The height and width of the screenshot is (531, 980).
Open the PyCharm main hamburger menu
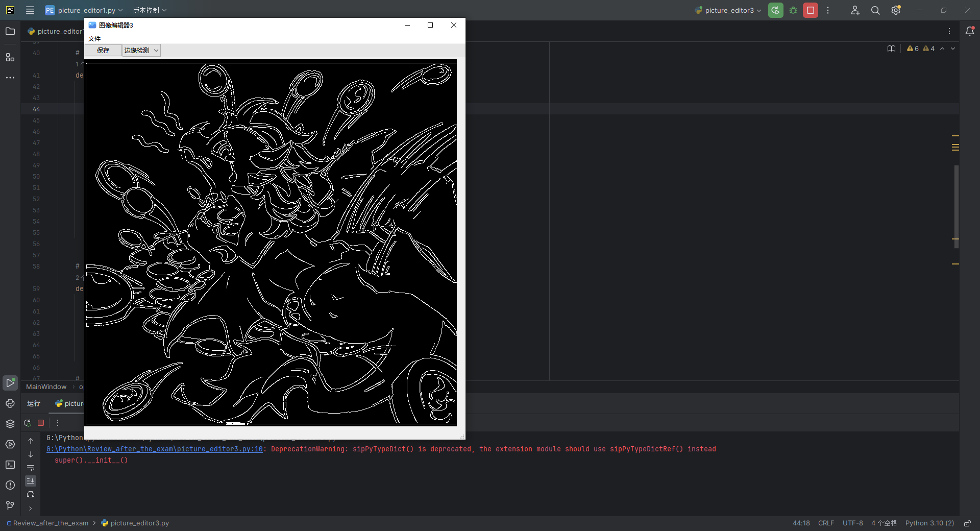tap(30, 10)
